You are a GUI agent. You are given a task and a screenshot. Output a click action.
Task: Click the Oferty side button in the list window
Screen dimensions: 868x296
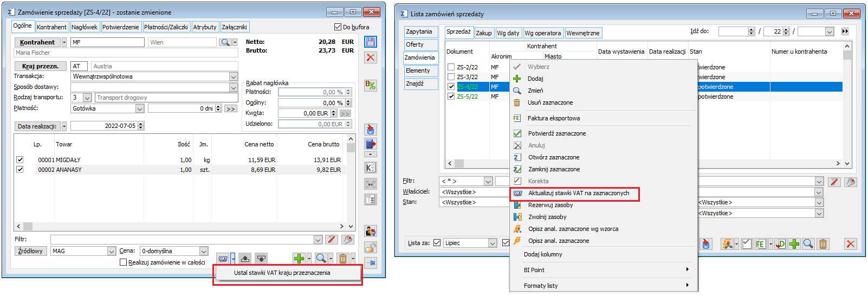coord(421,44)
